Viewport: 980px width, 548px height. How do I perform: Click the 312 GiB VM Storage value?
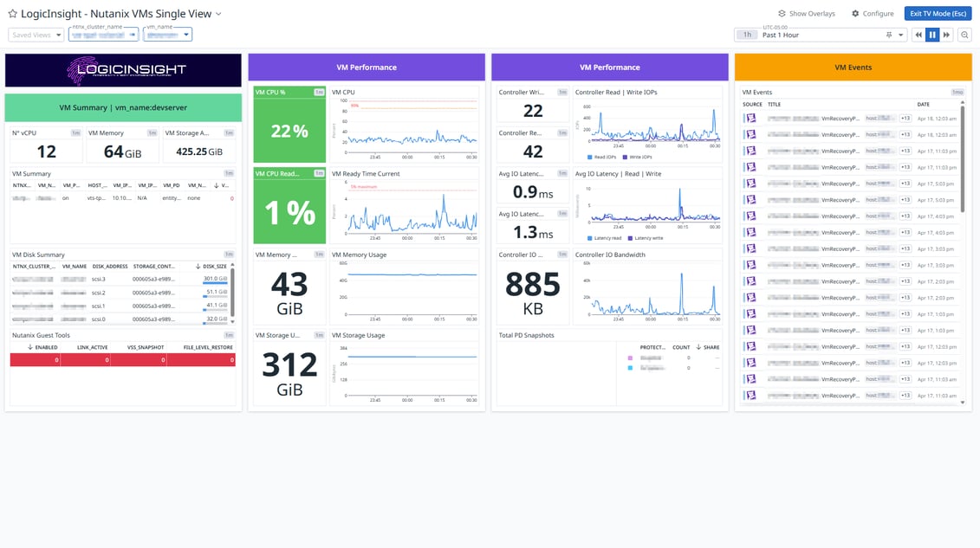289,374
